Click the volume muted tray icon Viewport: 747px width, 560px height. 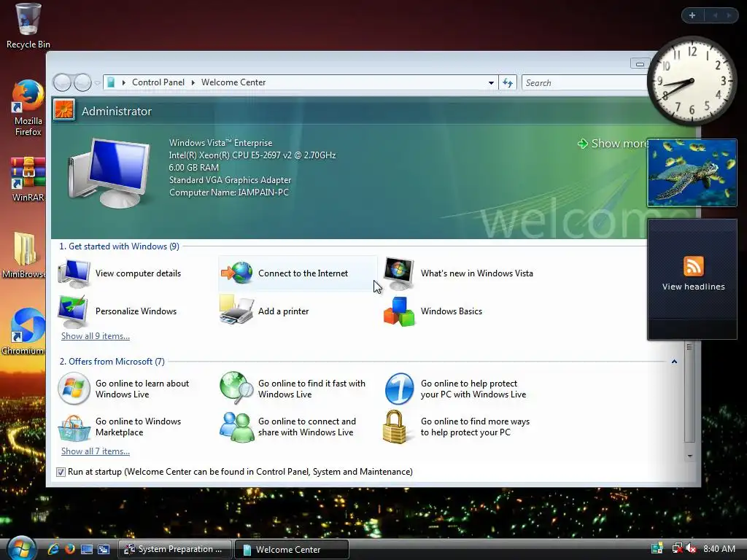(691, 548)
